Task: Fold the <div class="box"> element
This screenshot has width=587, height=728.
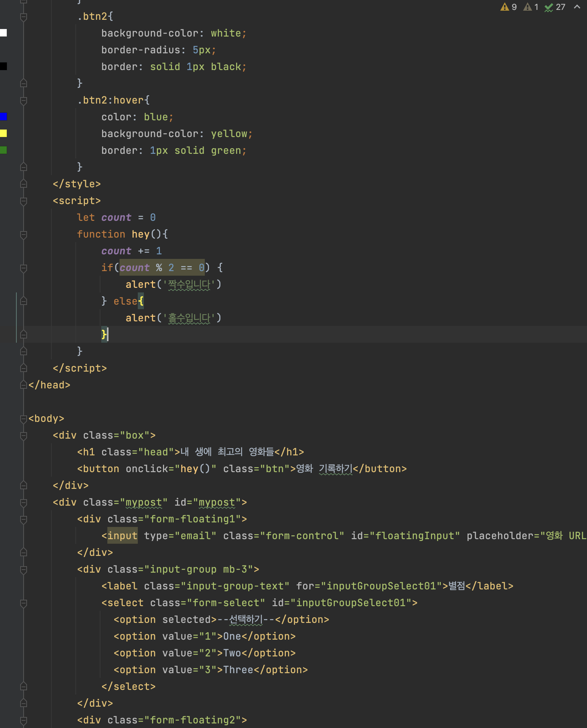Action: coord(24,436)
